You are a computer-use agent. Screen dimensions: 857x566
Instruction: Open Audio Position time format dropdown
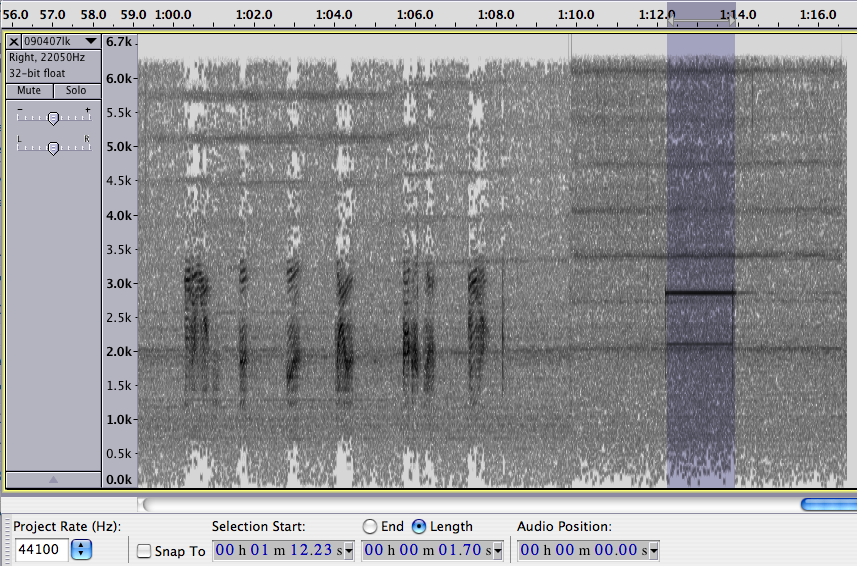coord(654,551)
